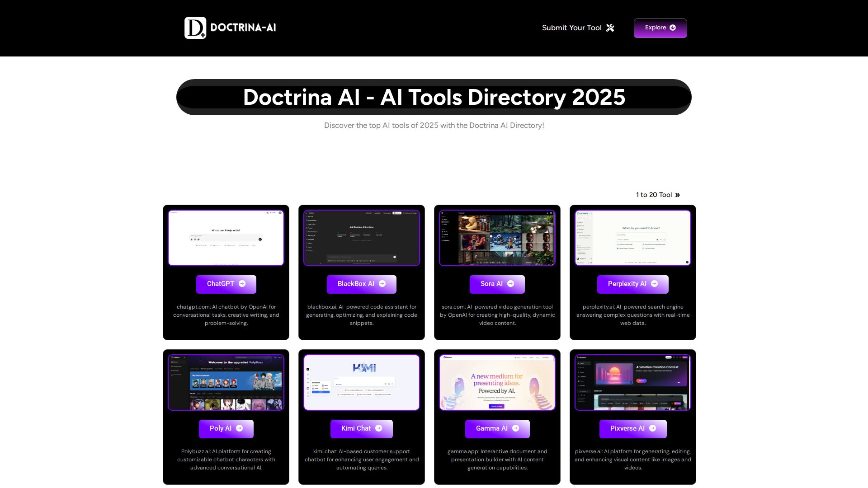This screenshot has width=868, height=488.
Task: Click the arrow icon inside the Poly AI button
Action: [x=239, y=428]
